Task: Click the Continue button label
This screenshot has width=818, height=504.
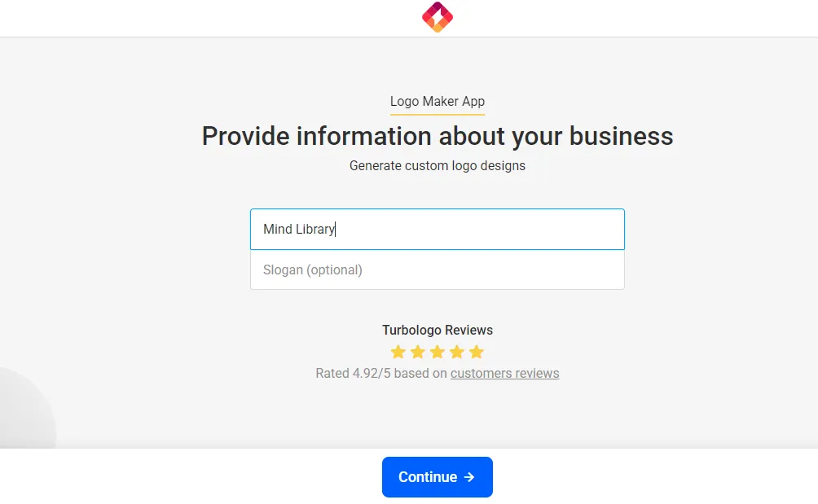Action: (x=428, y=477)
